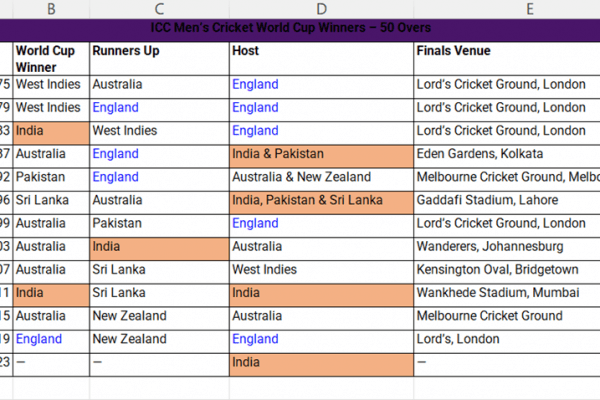Click Australia runner-up in first West Indies row
Image resolution: width=600 pixels, height=400 pixels.
(160, 87)
